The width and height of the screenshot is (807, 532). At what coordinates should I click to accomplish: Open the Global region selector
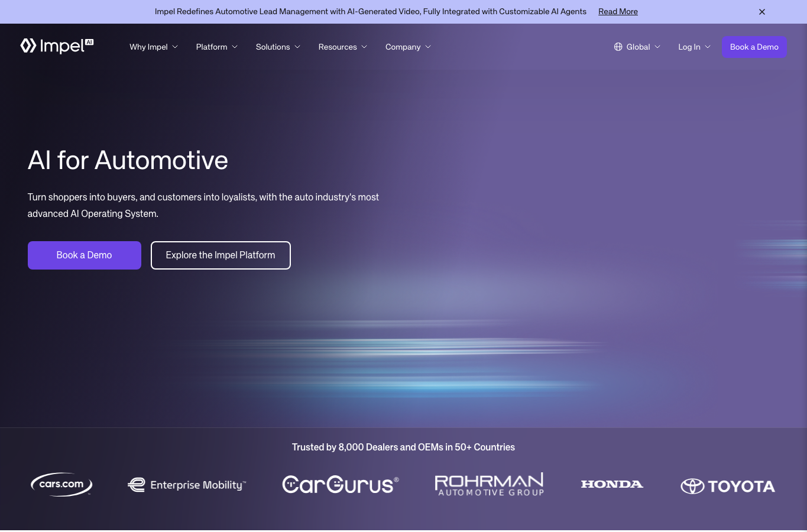pos(637,47)
